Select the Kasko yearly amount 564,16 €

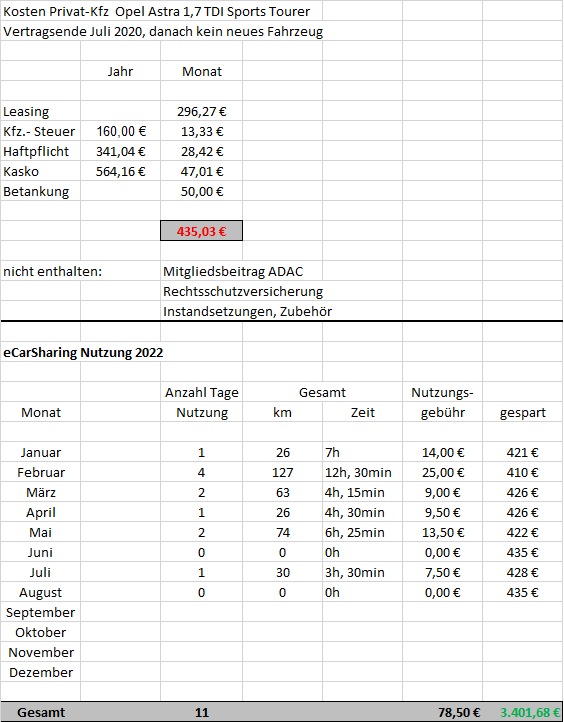tap(121, 171)
